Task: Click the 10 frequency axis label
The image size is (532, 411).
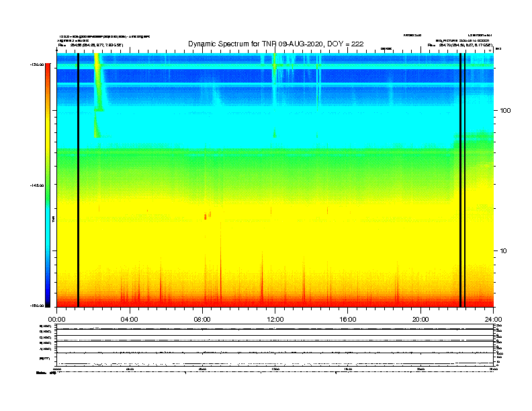Action: (x=504, y=251)
